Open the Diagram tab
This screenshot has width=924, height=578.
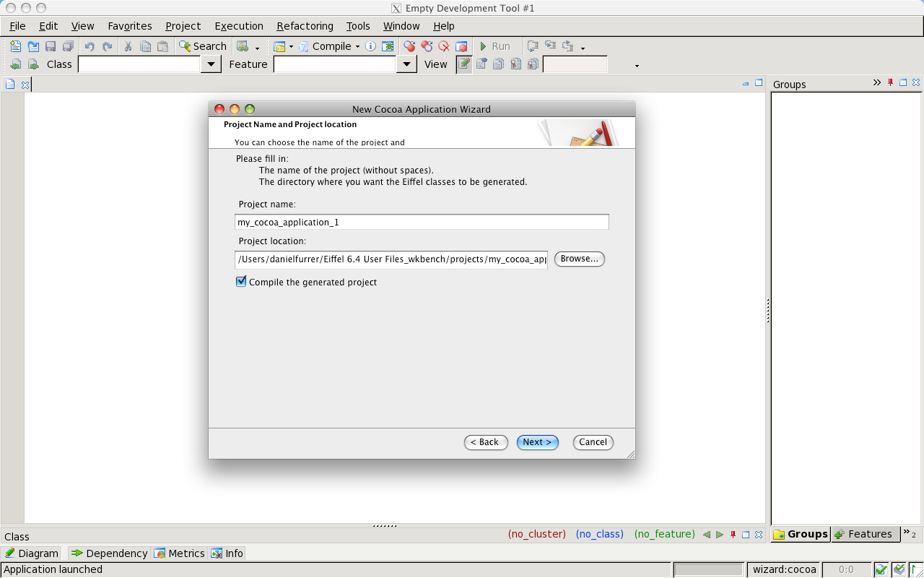click(32, 553)
